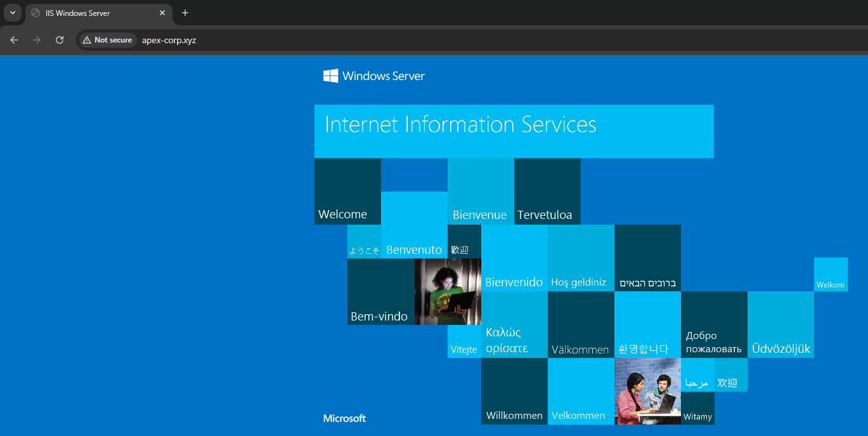
Task: Open a new tab with the plus button
Action: [x=185, y=13]
